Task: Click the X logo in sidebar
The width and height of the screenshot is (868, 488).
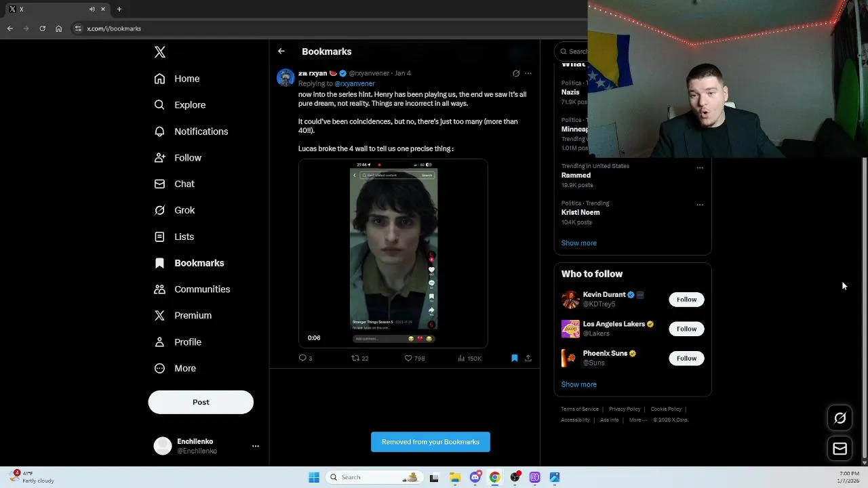Action: tap(160, 52)
